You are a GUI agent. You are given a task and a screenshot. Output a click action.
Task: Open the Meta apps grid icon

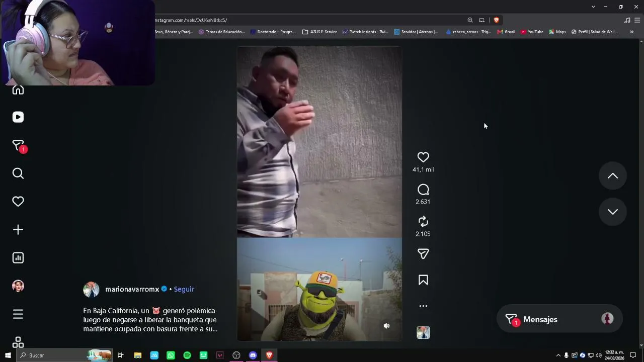click(18, 342)
